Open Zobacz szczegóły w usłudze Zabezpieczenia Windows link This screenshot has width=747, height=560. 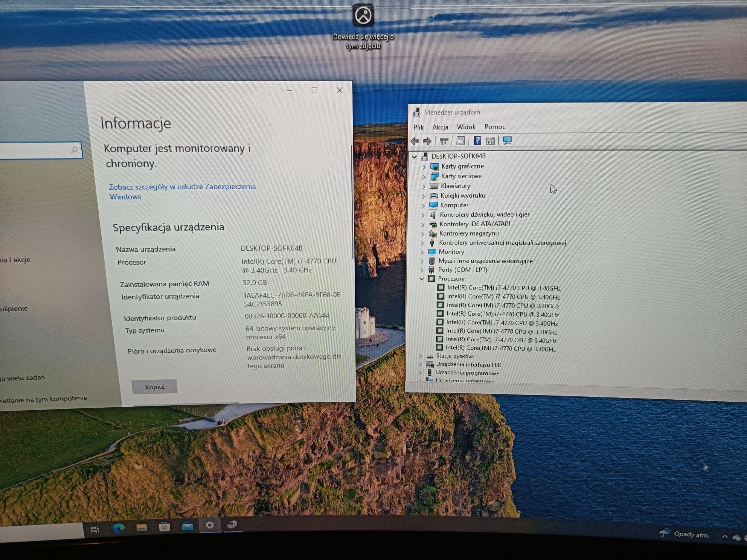pos(182,192)
